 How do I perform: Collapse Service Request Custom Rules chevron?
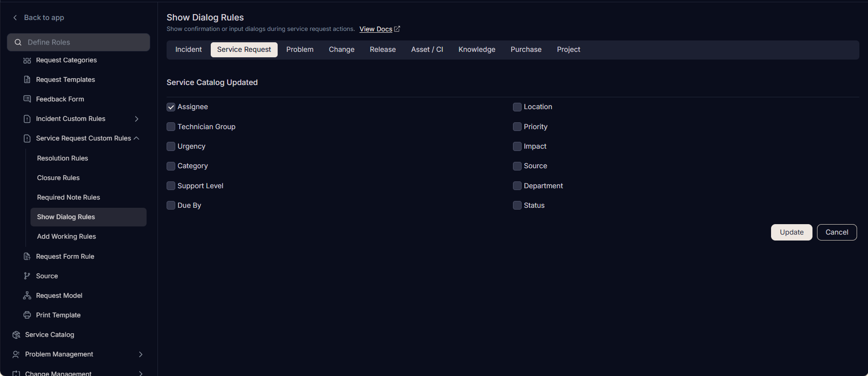pyautogui.click(x=137, y=138)
